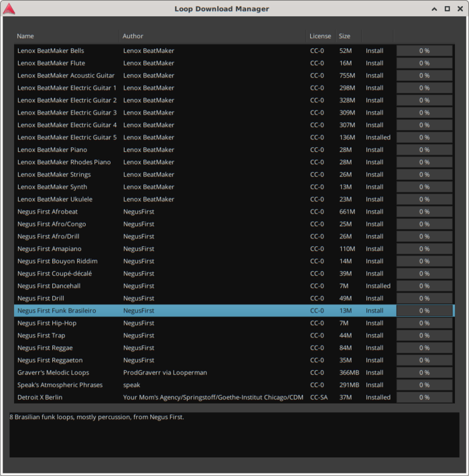Click Installed status for Negus First Dancehall

(x=378, y=287)
